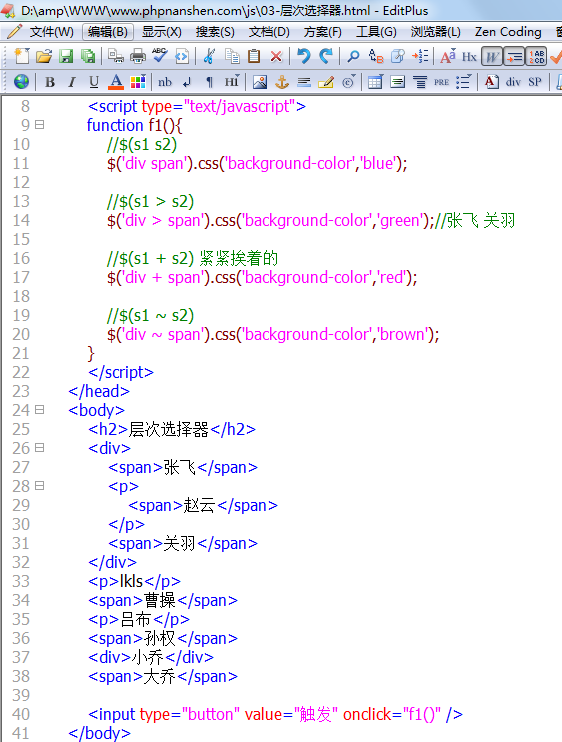
Task: Click the SP span tag button
Action: point(535,82)
